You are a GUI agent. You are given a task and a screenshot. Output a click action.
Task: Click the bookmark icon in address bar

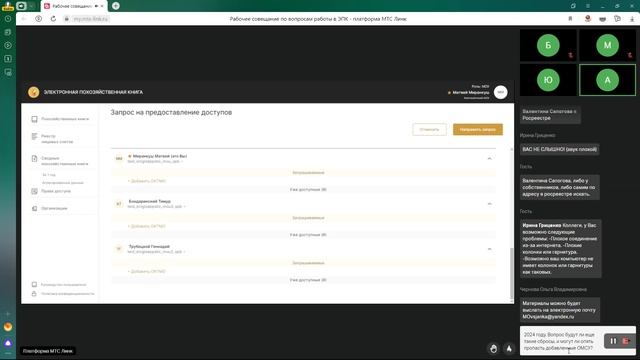(570, 19)
